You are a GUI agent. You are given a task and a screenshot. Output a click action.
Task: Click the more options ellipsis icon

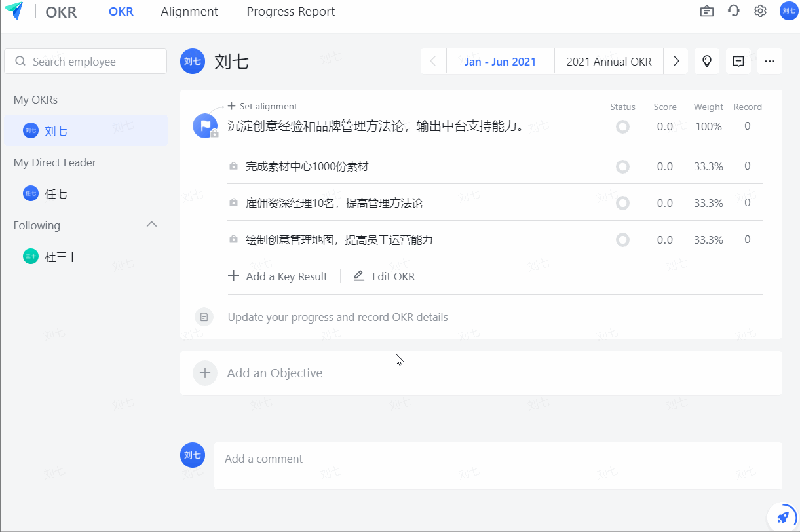pyautogui.click(x=770, y=61)
